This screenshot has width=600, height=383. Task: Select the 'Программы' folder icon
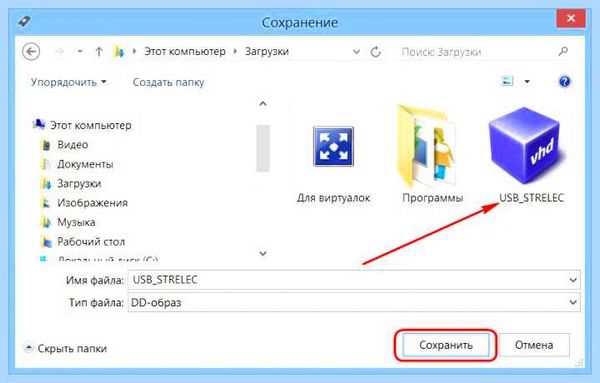(427, 147)
